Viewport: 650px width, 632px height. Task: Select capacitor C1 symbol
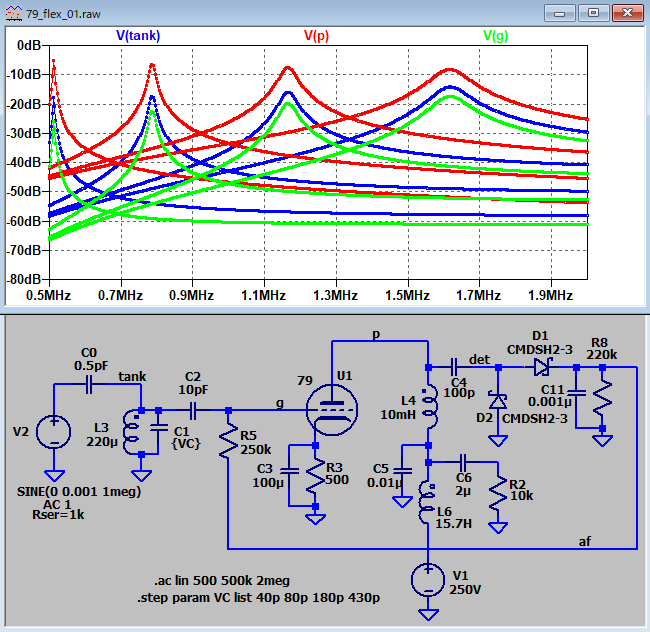point(158,427)
